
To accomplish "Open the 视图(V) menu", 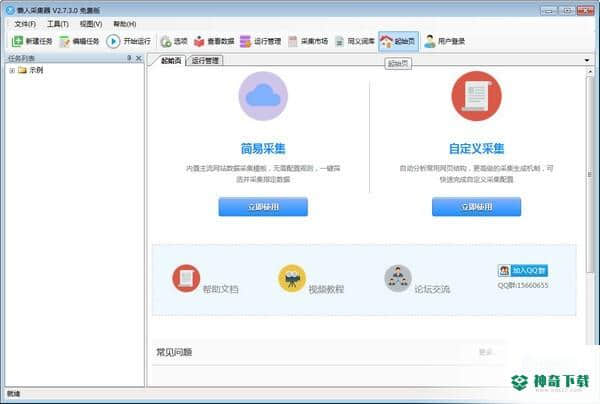I will tap(91, 24).
